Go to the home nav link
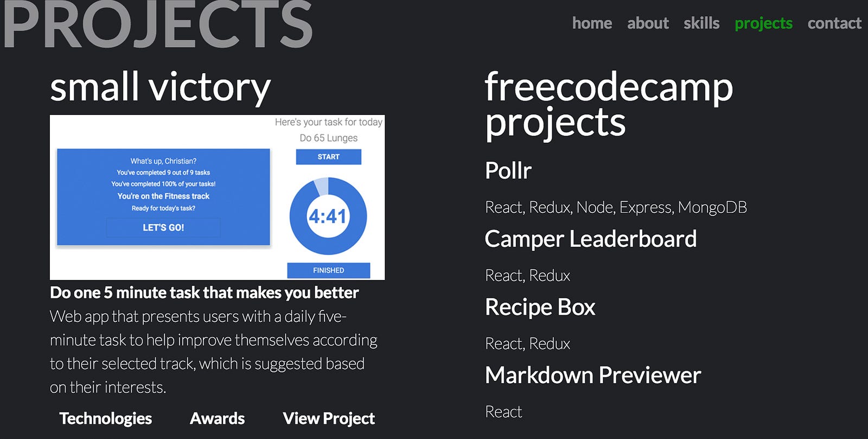 tap(592, 23)
